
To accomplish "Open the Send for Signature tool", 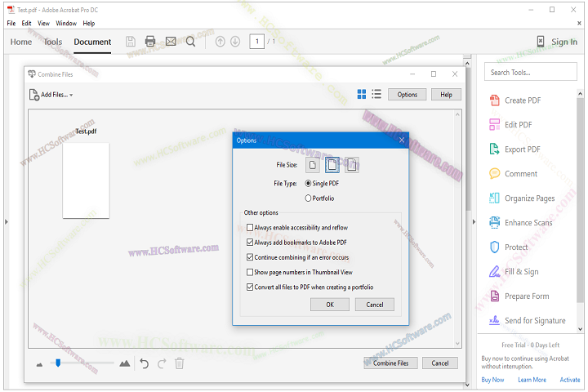I will tap(528, 321).
